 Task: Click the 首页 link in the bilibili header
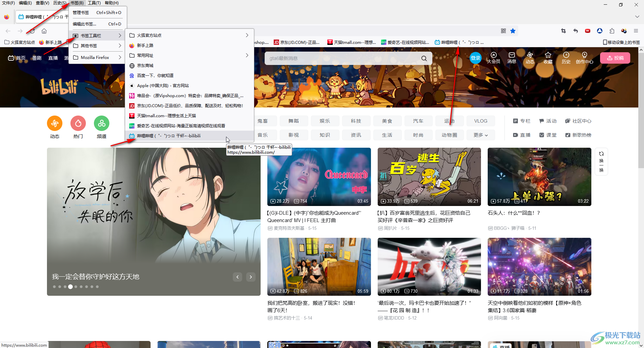pos(17,58)
